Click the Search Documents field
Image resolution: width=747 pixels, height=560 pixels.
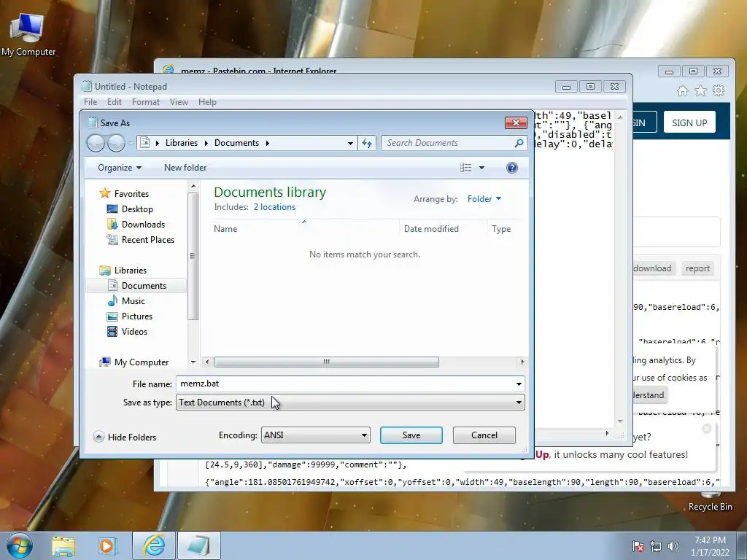448,143
